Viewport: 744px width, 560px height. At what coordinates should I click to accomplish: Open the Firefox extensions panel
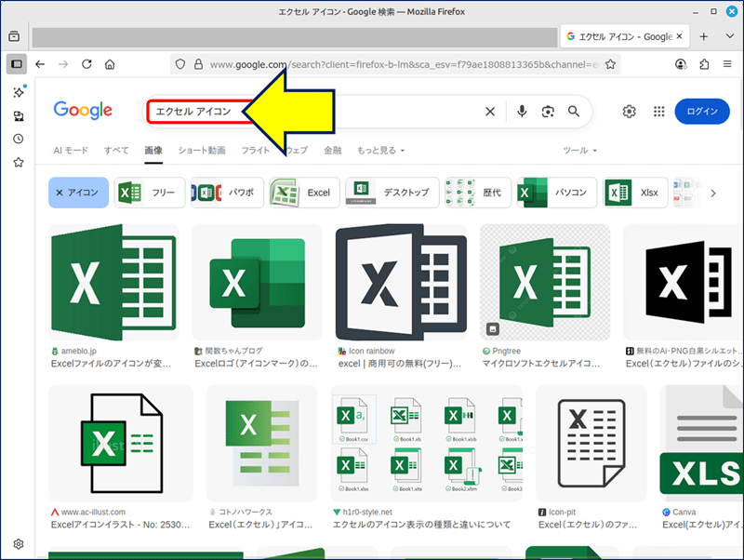(704, 64)
